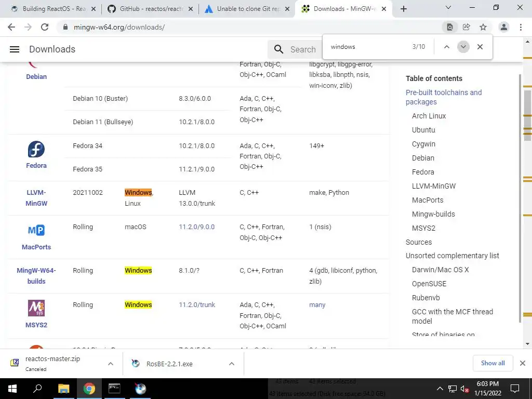This screenshot has height=399, width=532.
Task: Click the address bar URL
Action: 119,27
